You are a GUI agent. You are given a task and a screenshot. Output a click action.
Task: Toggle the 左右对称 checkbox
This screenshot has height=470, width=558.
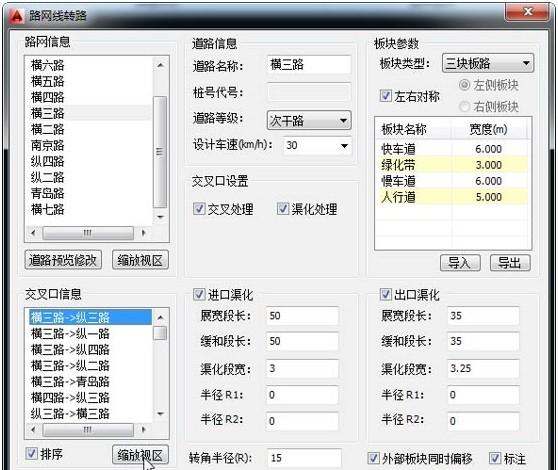(386, 96)
